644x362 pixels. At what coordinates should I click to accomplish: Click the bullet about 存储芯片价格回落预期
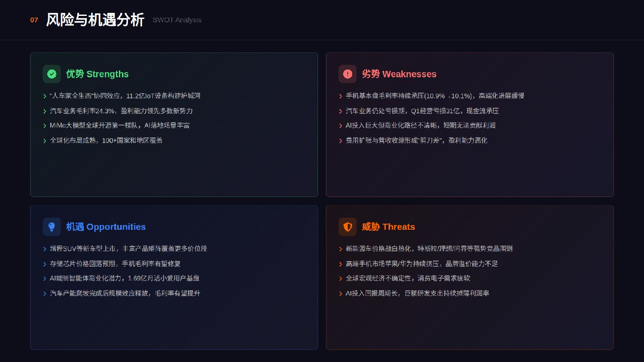[115, 264]
